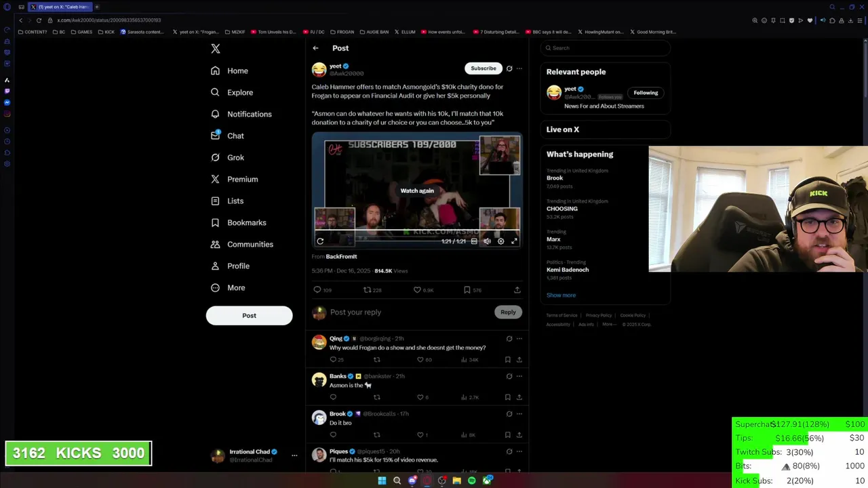The image size is (868, 488).
Task: Go to the X Home page
Action: tap(229, 70)
